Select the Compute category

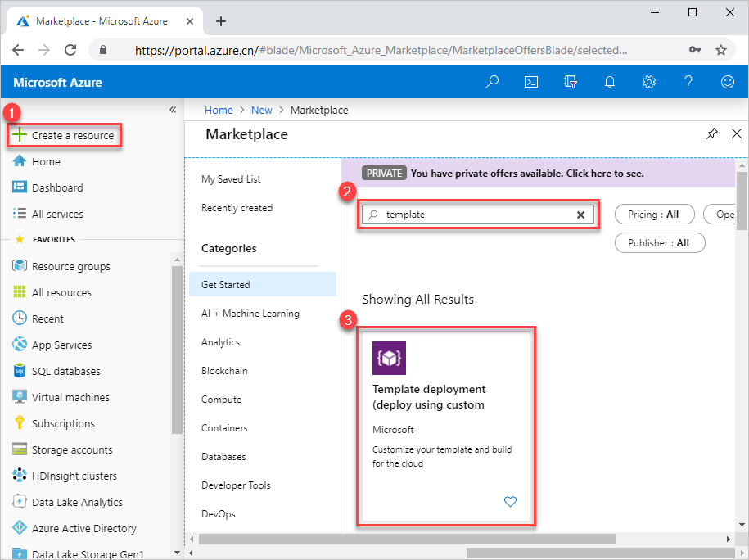[x=220, y=399]
